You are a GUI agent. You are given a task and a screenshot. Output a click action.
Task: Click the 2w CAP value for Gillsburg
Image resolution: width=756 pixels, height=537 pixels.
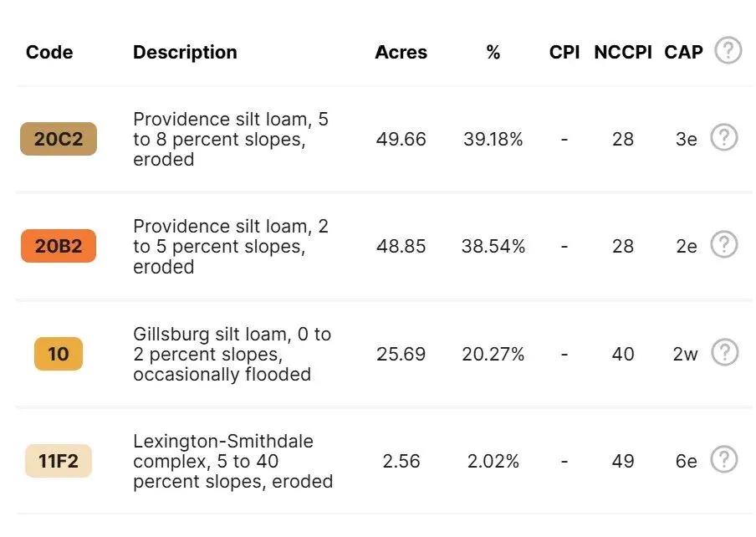(x=686, y=355)
